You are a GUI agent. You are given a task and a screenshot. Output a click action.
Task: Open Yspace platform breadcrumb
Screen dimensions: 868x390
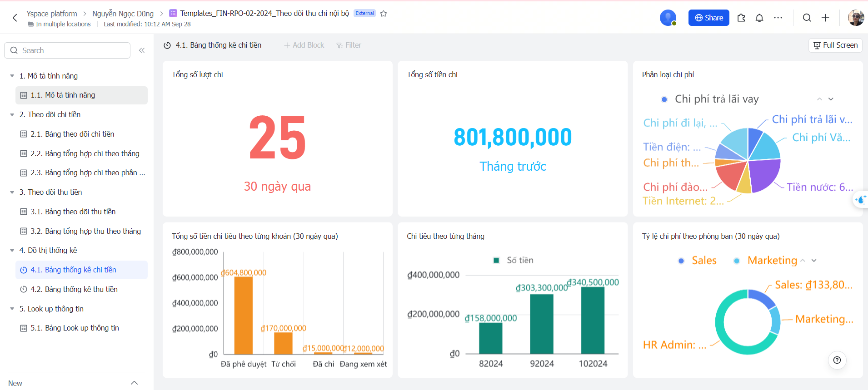pos(52,14)
